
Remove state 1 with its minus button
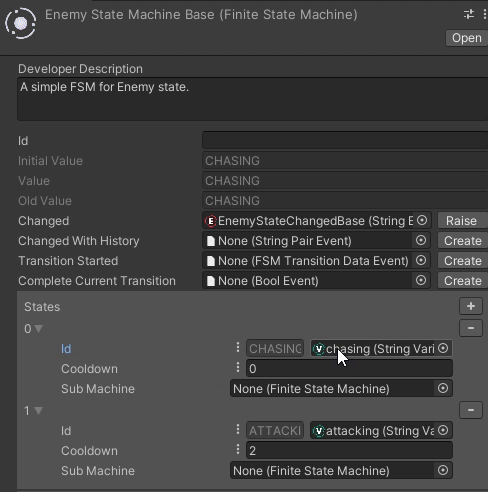[x=471, y=410]
